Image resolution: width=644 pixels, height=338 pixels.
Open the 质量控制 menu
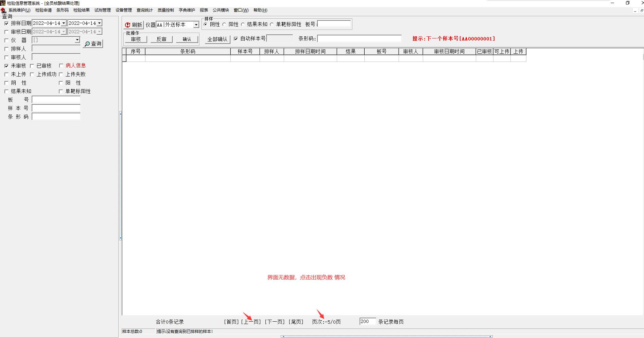click(166, 10)
